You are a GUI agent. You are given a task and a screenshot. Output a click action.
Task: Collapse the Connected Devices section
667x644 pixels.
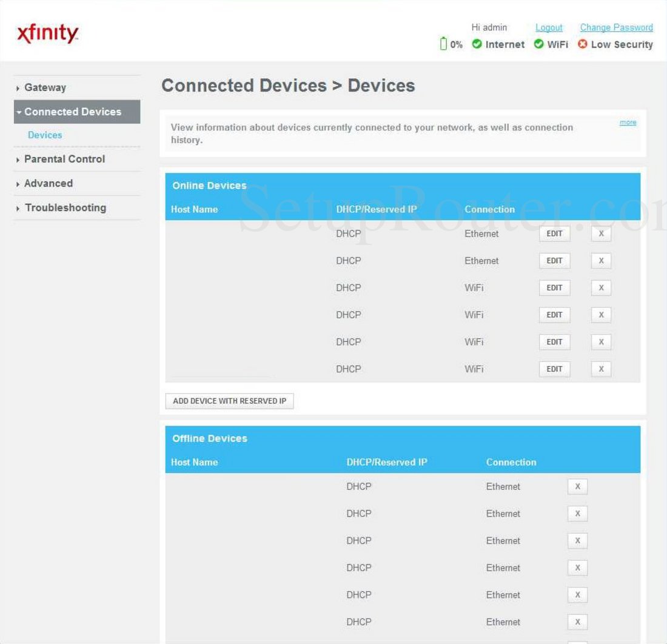tap(73, 112)
